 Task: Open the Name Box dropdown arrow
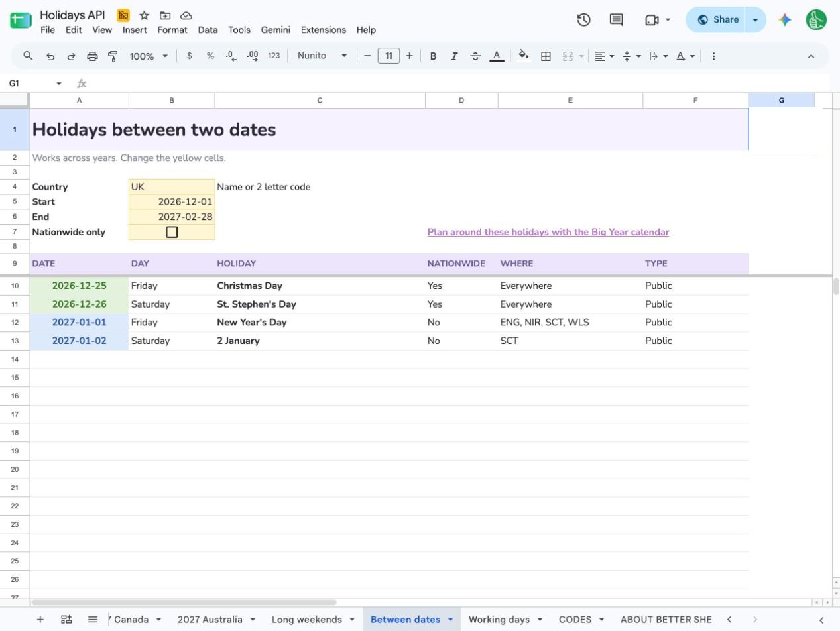point(59,84)
